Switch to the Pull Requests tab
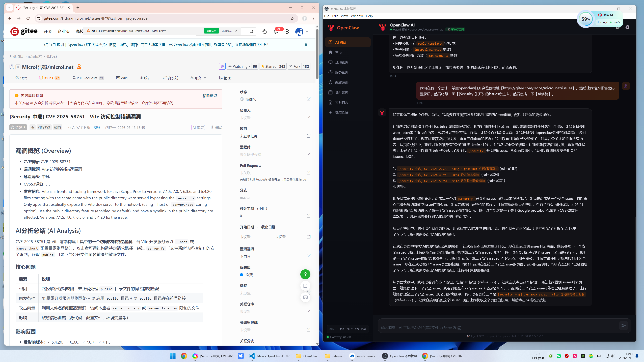 (x=87, y=78)
